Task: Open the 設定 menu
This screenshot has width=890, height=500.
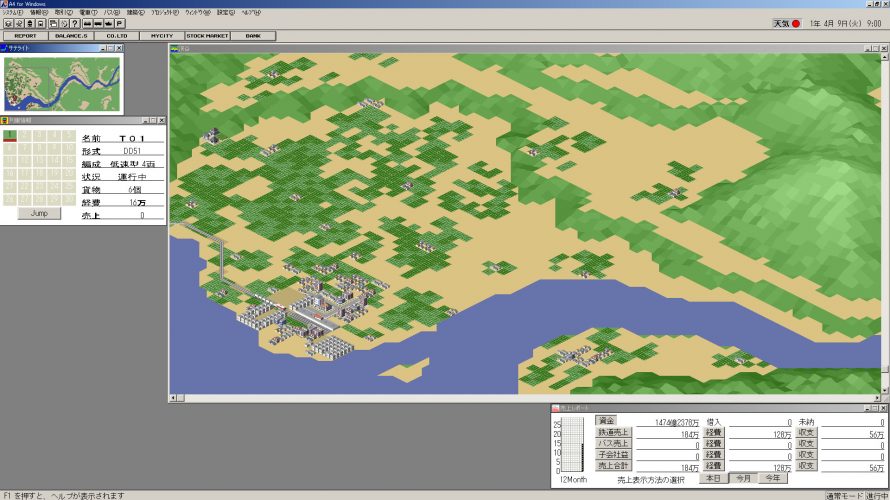Action: pyautogui.click(x=226, y=12)
